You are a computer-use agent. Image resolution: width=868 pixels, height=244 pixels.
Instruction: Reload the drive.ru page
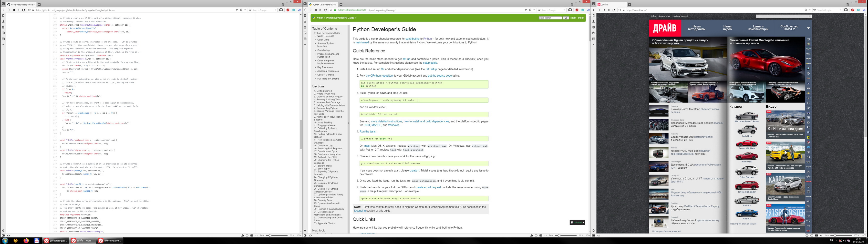click(x=614, y=10)
